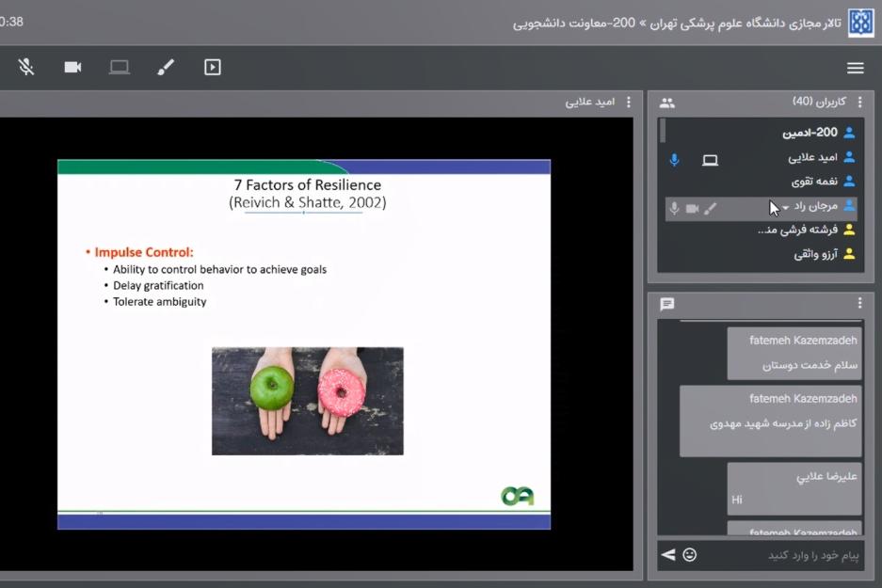Click the brush icon in مرجان راد row
882x588 pixels.
point(711,208)
